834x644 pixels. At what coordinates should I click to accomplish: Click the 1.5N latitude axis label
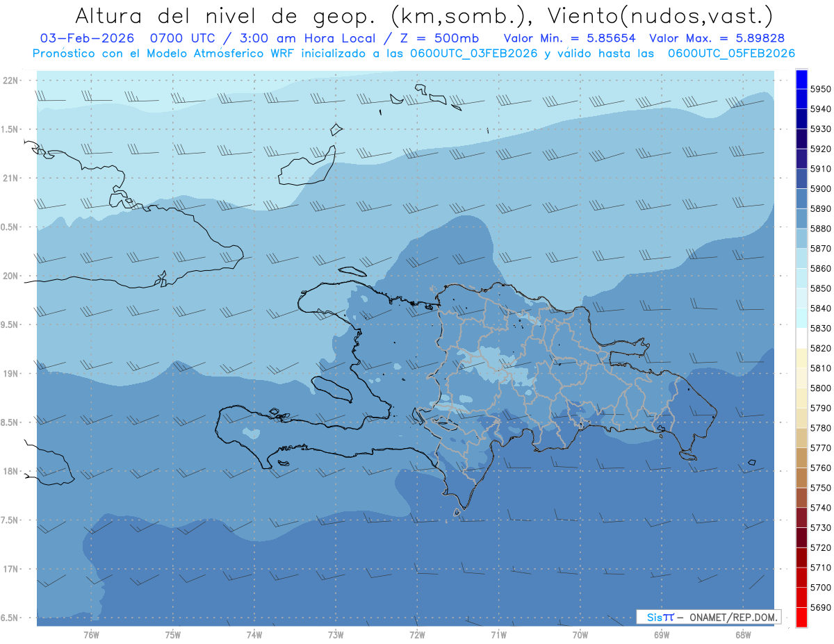[9, 129]
